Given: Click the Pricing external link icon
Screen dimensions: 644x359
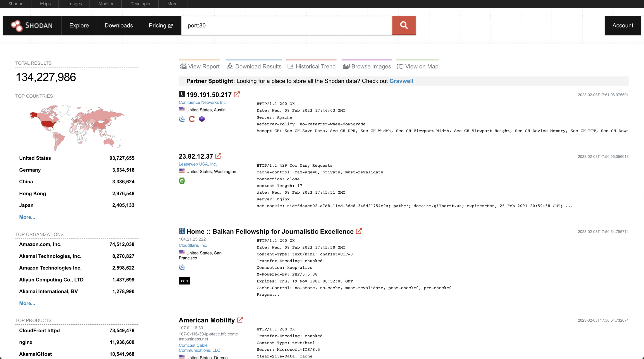Looking at the screenshot, I should pos(171,26).
